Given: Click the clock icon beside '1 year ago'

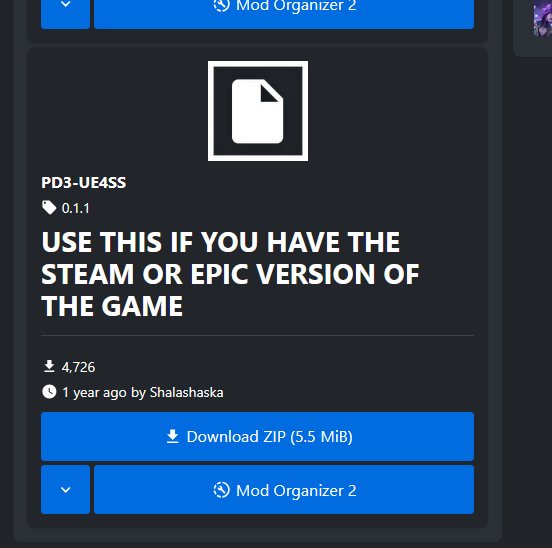Looking at the screenshot, I should pyautogui.click(x=49, y=392).
